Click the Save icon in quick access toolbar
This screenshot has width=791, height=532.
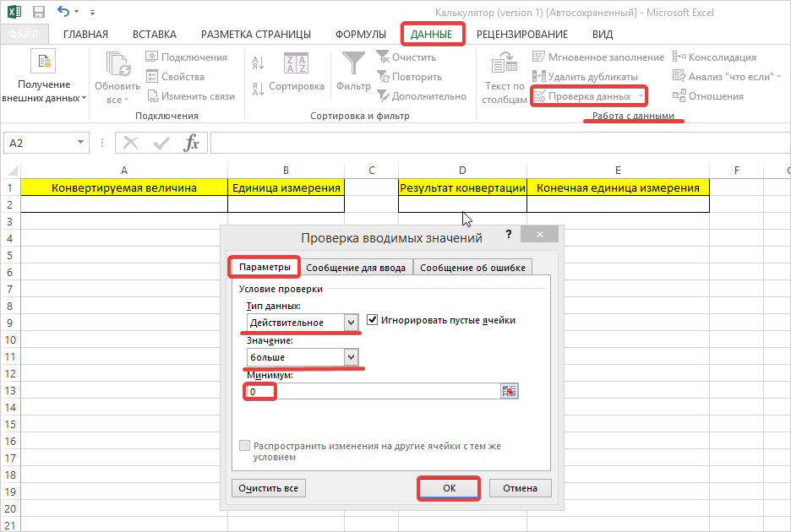click(x=38, y=13)
